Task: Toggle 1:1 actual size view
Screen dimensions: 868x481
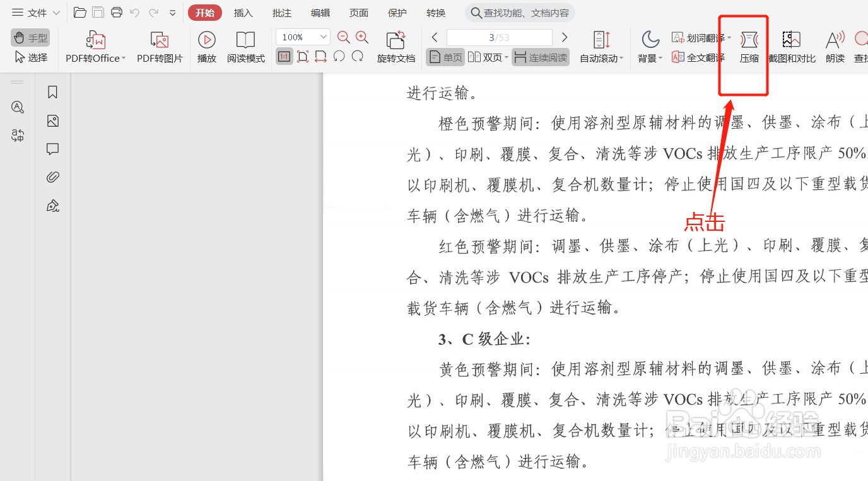Action: [x=284, y=56]
